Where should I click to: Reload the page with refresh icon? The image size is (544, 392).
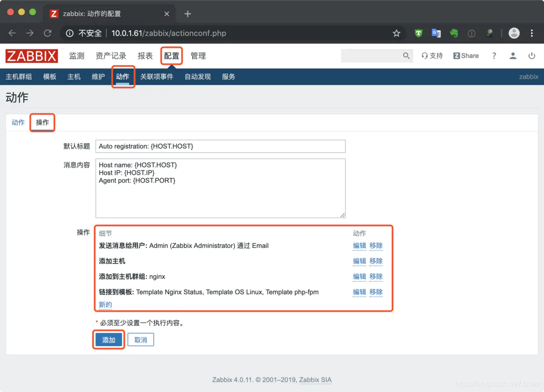48,33
